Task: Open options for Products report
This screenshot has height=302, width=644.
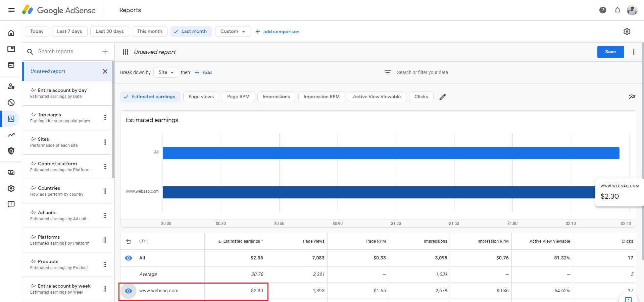Action: tap(105, 264)
